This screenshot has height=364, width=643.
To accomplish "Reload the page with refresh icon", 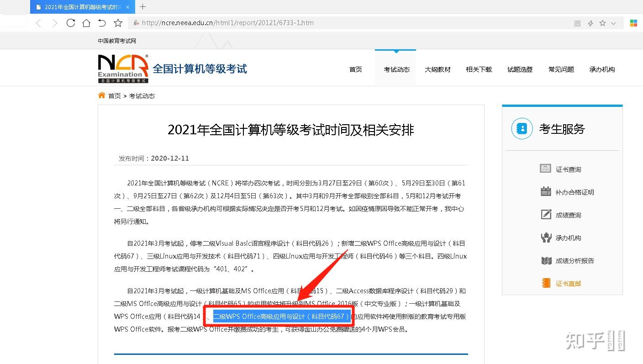I will point(70,23).
